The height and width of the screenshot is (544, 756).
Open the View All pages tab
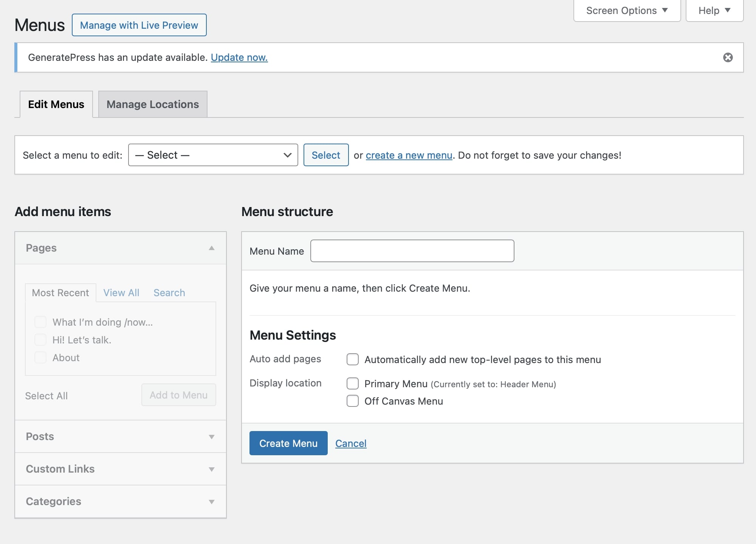[x=121, y=293]
